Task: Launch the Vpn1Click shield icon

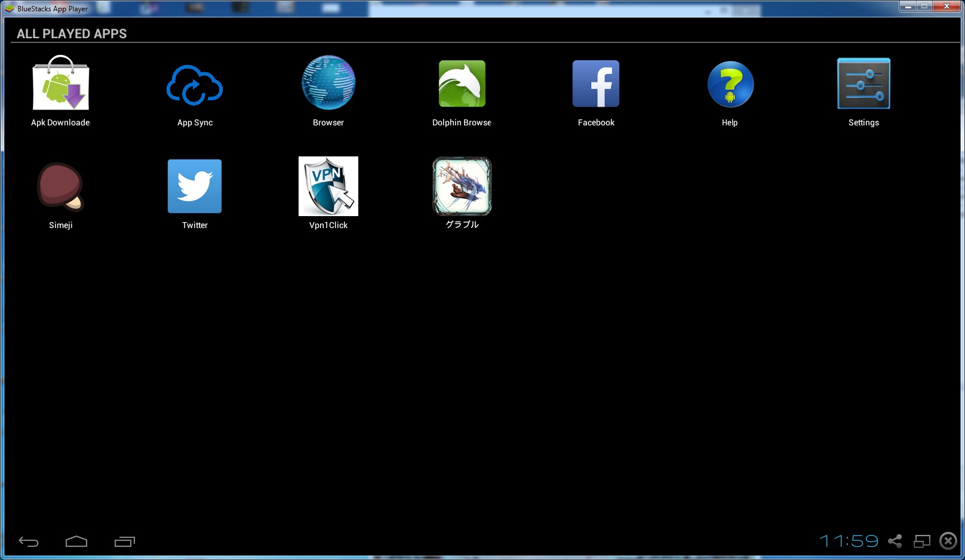Action: click(x=328, y=186)
